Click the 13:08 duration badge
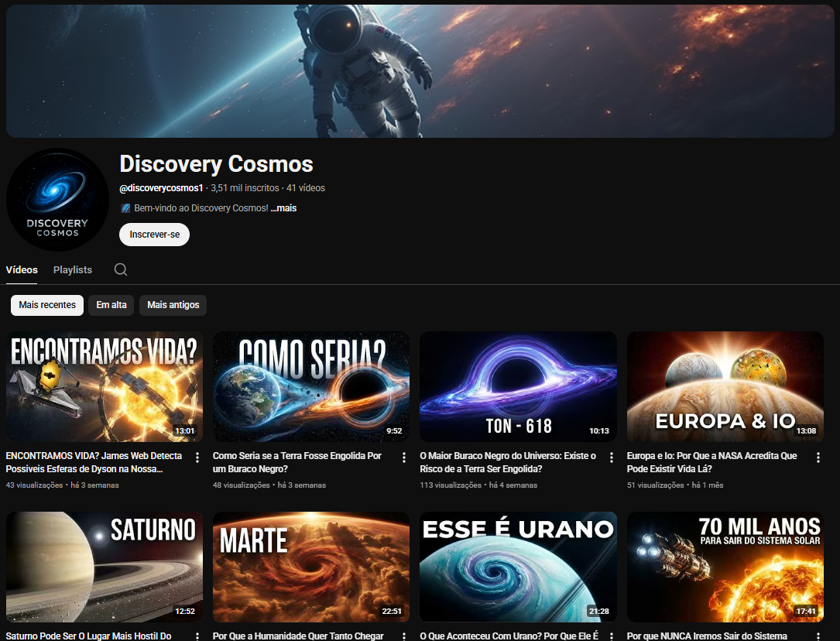 [806, 430]
